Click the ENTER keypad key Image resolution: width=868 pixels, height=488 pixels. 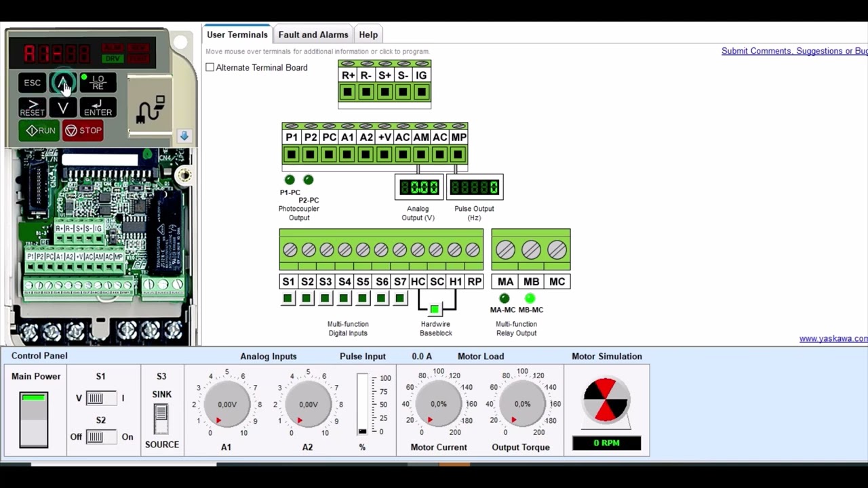98,108
